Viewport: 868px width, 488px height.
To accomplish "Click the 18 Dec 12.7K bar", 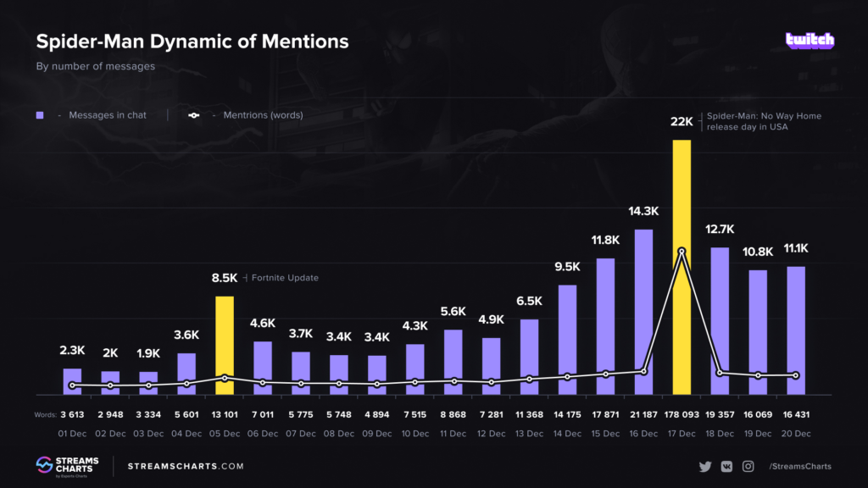I will pos(720,320).
